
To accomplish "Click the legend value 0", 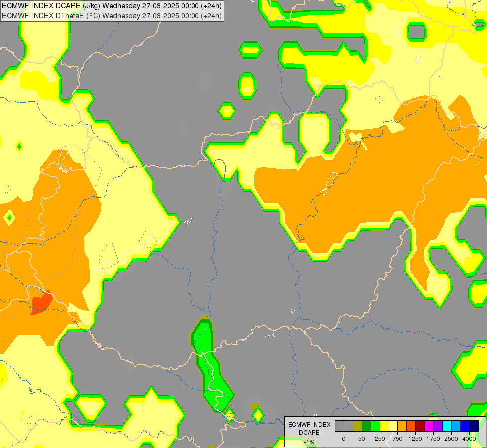I will (344, 439).
